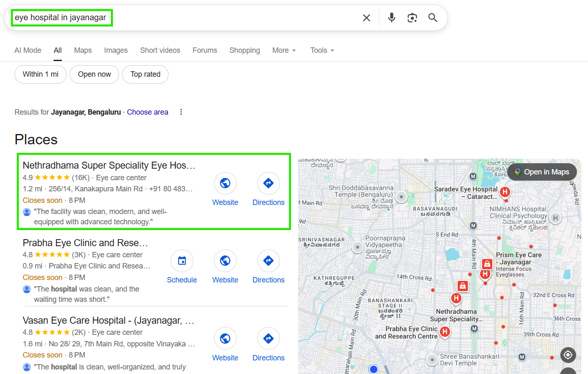Viewport: 588px width, 374px height.
Task: Switch to the Maps tab
Action: pyautogui.click(x=83, y=50)
